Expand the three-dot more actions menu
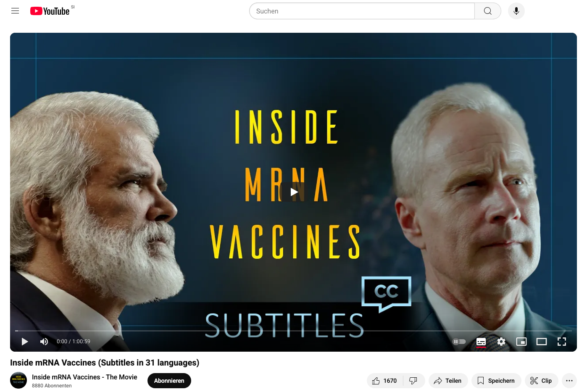Viewport: 587px width, 392px height. click(569, 381)
